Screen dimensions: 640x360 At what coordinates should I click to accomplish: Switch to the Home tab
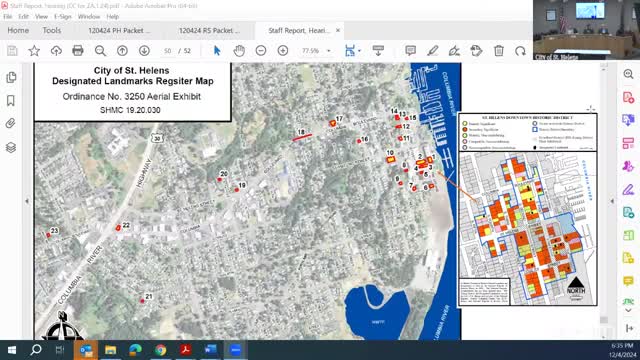tap(18, 31)
